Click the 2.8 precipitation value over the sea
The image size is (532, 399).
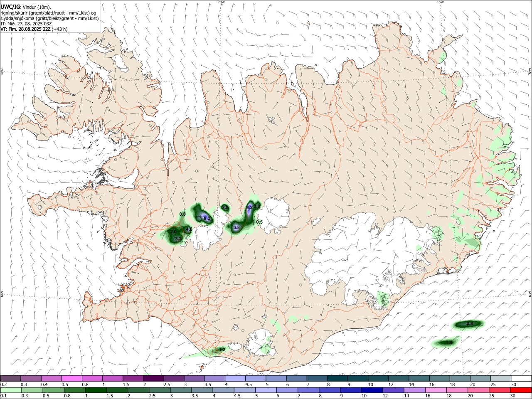click(x=470, y=323)
